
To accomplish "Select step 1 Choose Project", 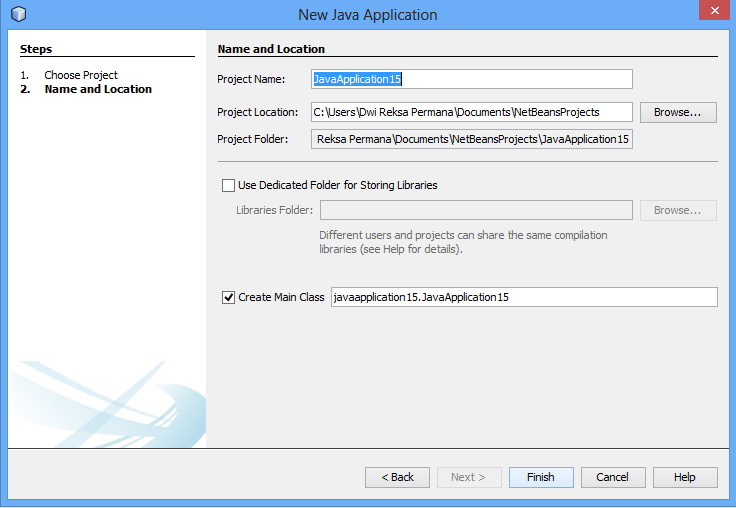I will pos(81,75).
